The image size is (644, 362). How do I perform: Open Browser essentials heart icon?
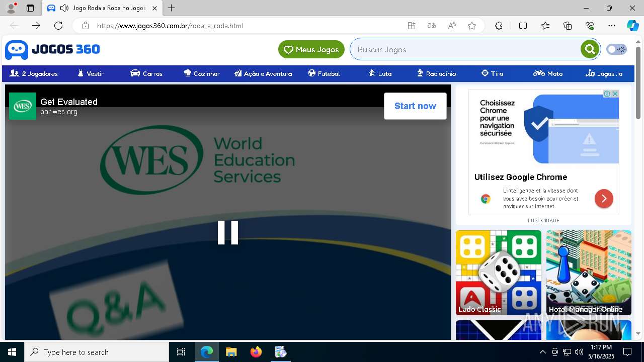590,26
